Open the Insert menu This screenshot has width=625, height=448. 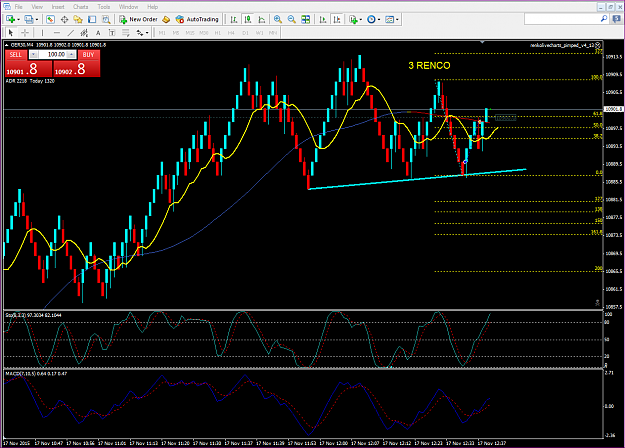pos(58,7)
